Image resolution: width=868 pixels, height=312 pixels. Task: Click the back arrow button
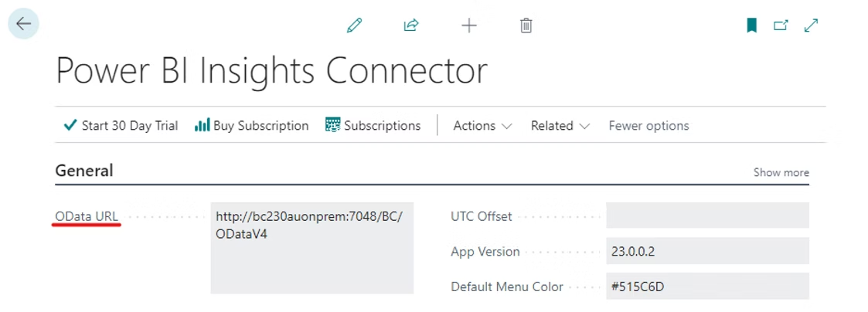click(23, 24)
